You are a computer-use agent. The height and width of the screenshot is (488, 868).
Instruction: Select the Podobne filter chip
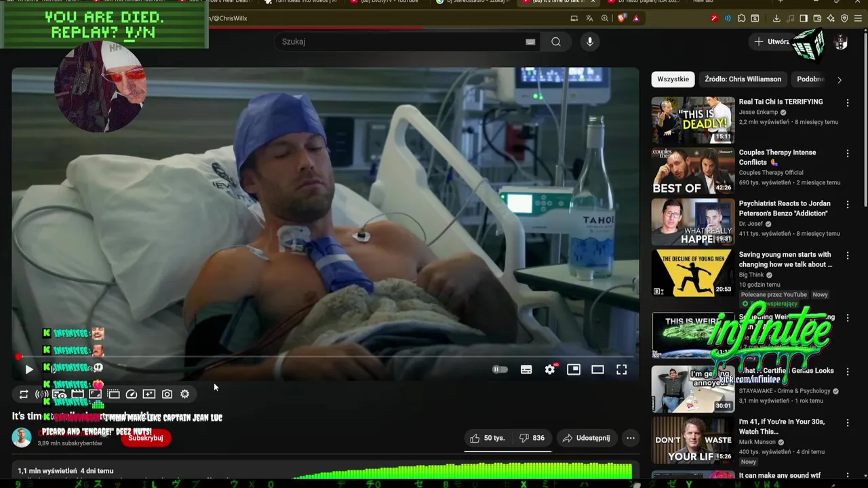[x=810, y=79]
